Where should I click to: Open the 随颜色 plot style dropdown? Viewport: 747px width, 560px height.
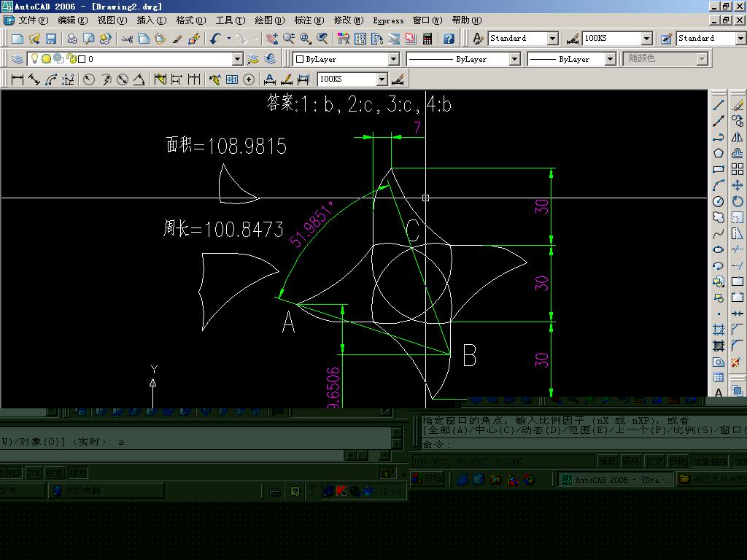click(702, 59)
